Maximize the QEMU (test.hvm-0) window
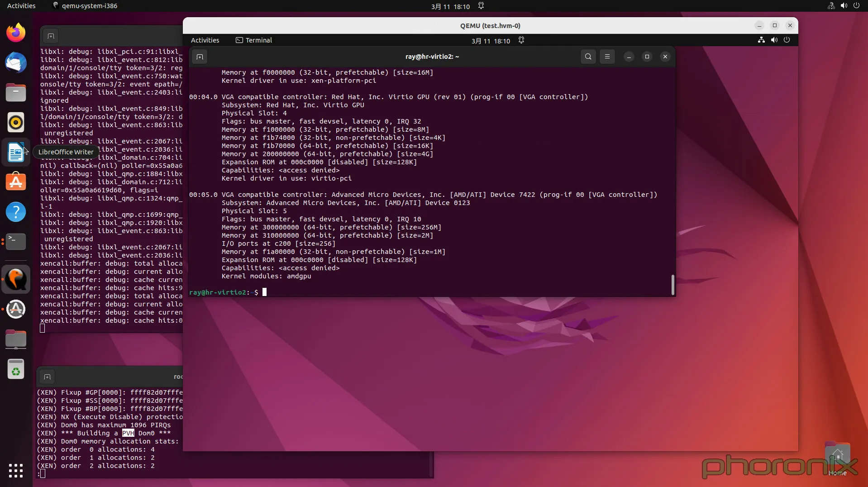Screen dimensions: 868x487 point(774,25)
